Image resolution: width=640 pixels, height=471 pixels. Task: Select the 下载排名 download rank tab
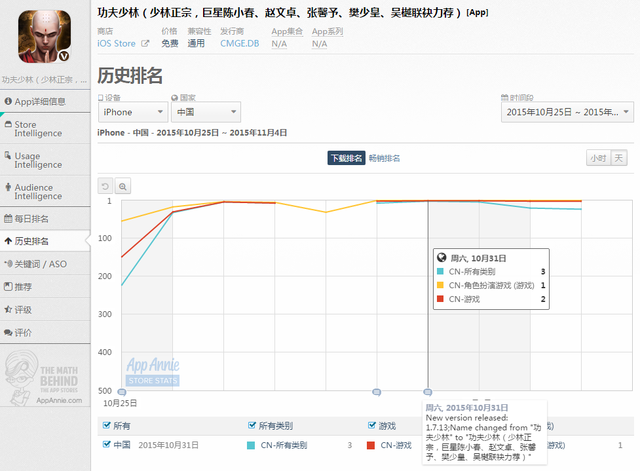coord(346,158)
